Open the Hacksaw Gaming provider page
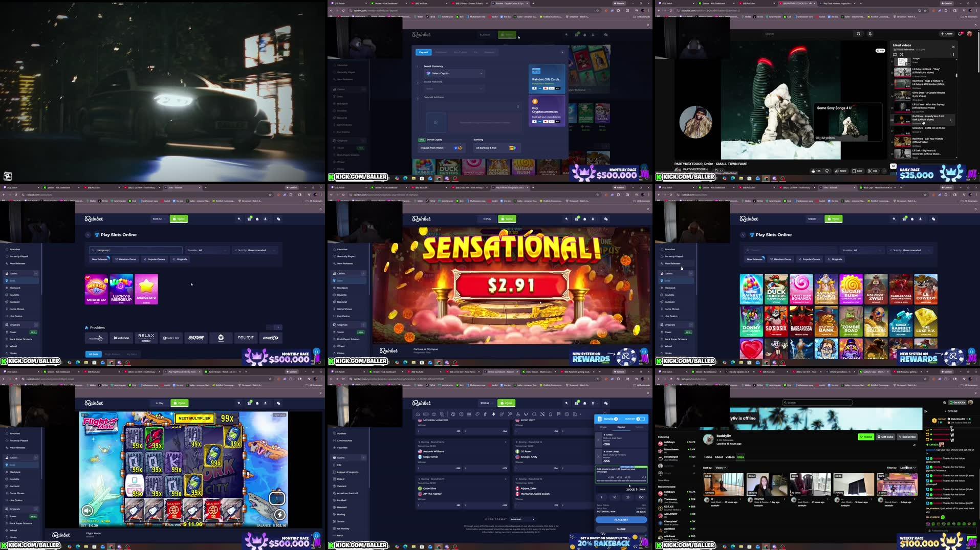The image size is (980, 550). (197, 338)
